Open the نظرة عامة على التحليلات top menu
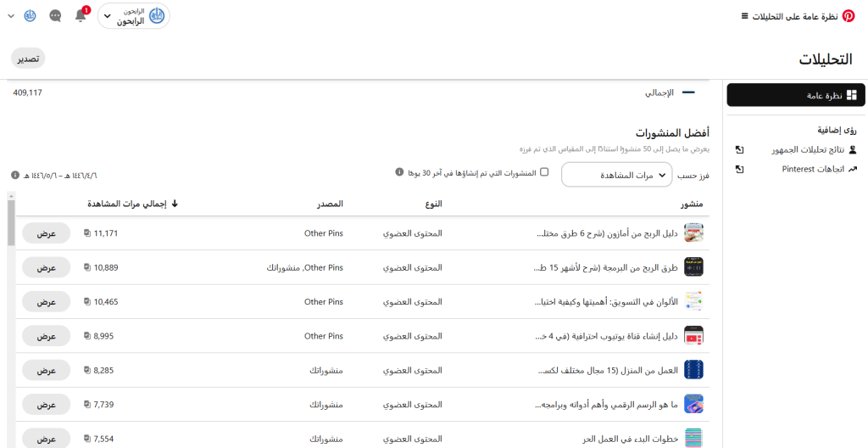The width and height of the screenshot is (868, 448). (788, 15)
